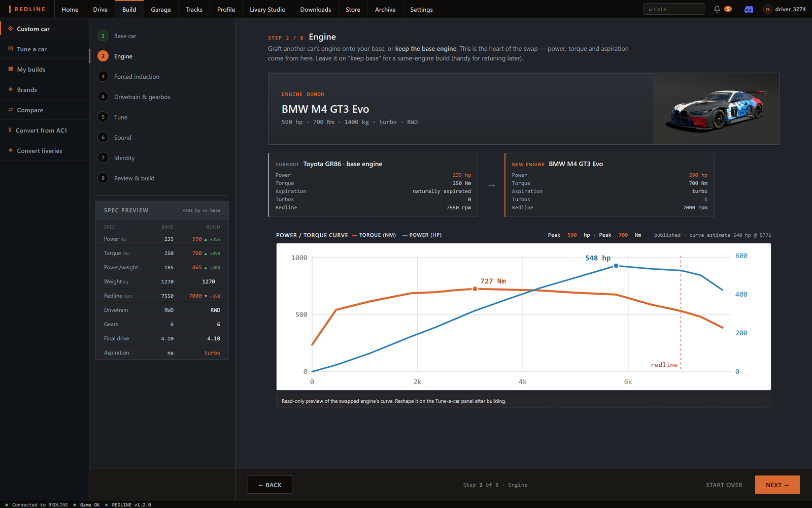
Task: Select step 3 Forced induction circle
Action: (103, 76)
